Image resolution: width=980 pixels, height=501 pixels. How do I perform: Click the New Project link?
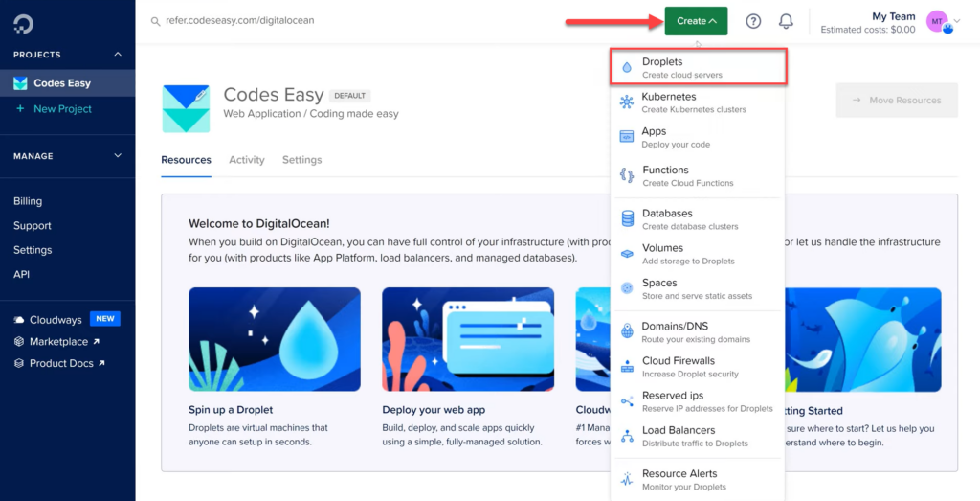point(62,109)
